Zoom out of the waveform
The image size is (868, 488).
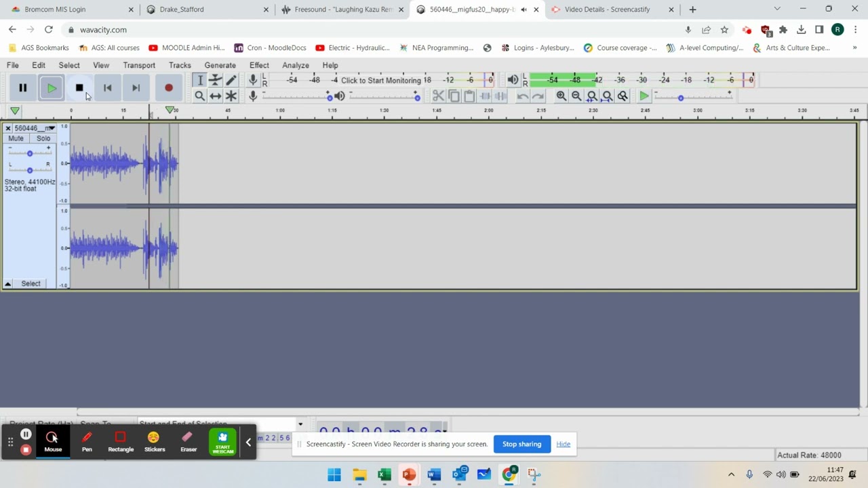click(x=576, y=96)
